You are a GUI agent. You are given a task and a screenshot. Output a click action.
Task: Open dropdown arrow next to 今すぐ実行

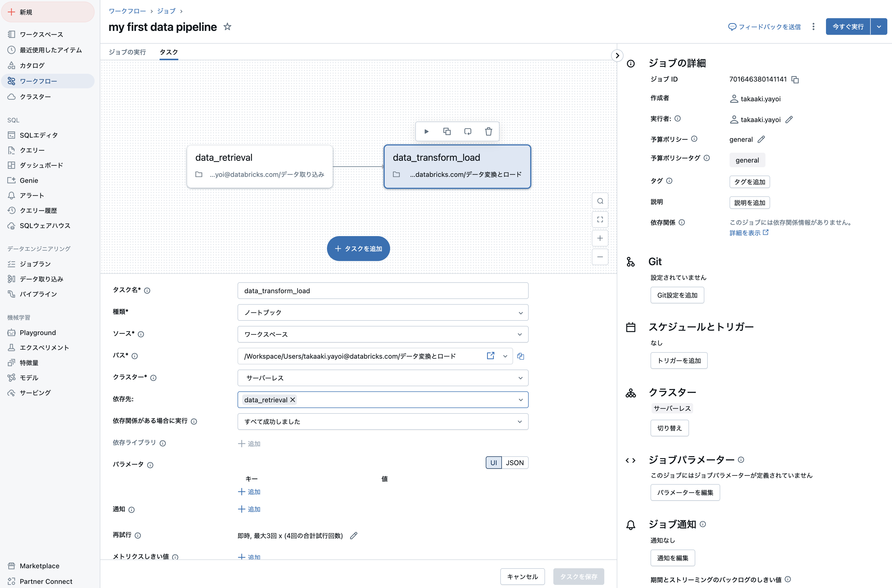pyautogui.click(x=878, y=27)
